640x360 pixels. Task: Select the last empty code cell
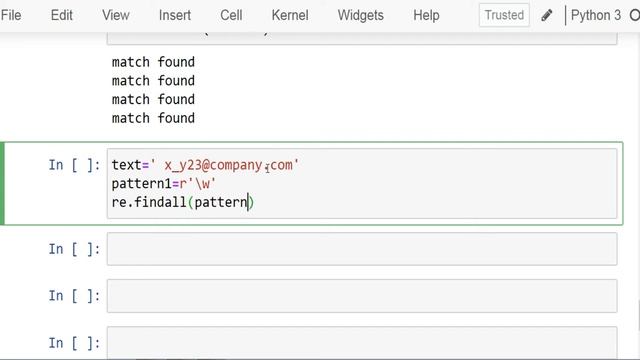point(362,342)
